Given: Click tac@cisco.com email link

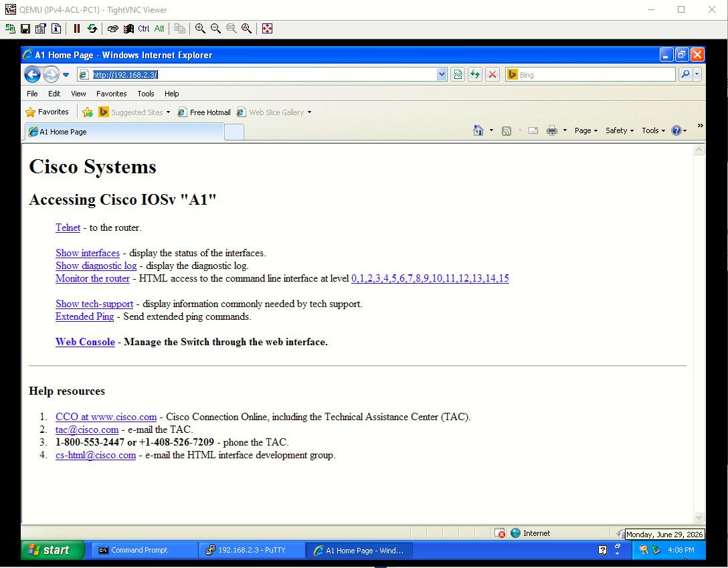Looking at the screenshot, I should click(x=87, y=430).
